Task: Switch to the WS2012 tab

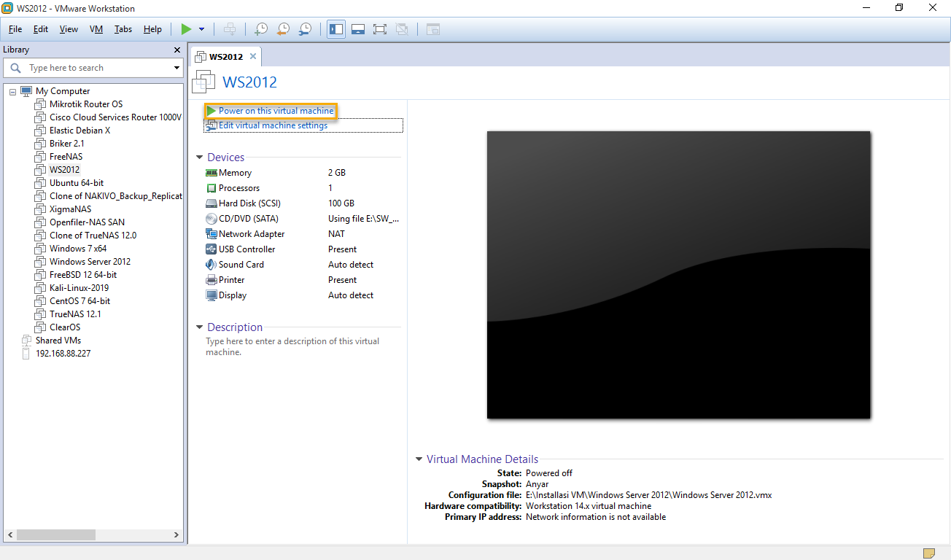Action: pyautogui.click(x=225, y=55)
